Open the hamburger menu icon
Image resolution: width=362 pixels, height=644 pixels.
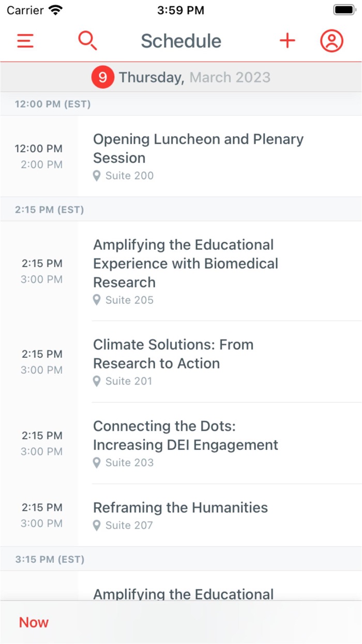click(x=25, y=41)
